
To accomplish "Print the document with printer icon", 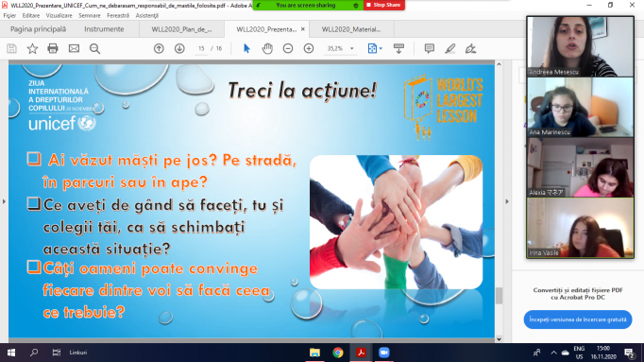I will click(x=53, y=48).
